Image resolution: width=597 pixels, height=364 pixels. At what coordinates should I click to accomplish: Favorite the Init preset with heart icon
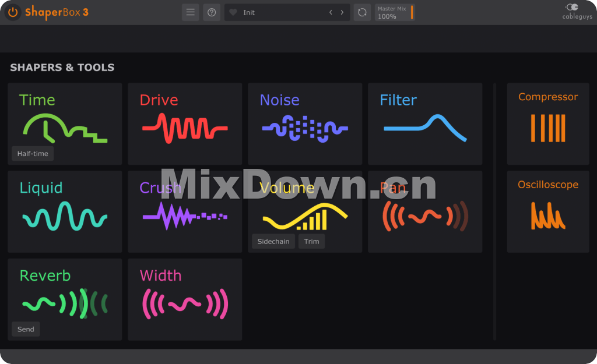(233, 13)
